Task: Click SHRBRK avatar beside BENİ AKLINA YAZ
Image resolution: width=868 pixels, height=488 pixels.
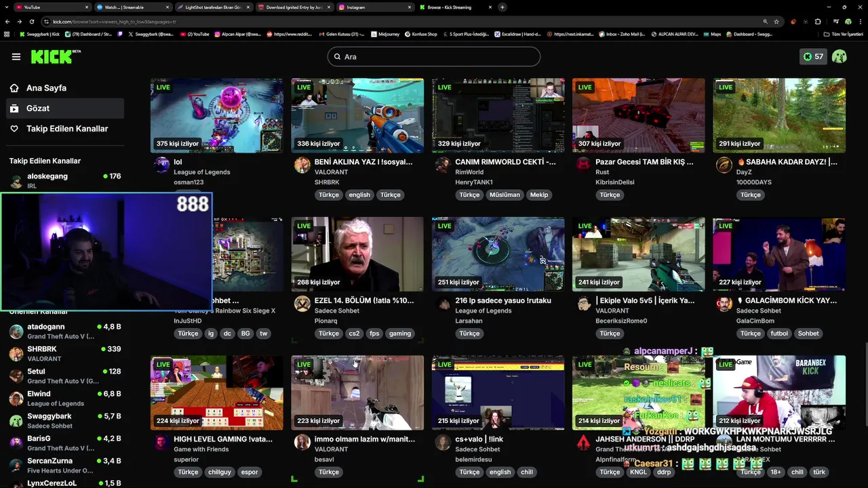Action: pos(302,165)
